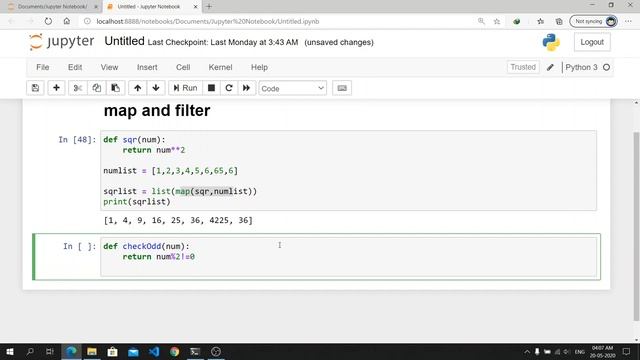Open Microsoft Store from taskbar
Viewport: 640px width, 360px height.
(112, 351)
